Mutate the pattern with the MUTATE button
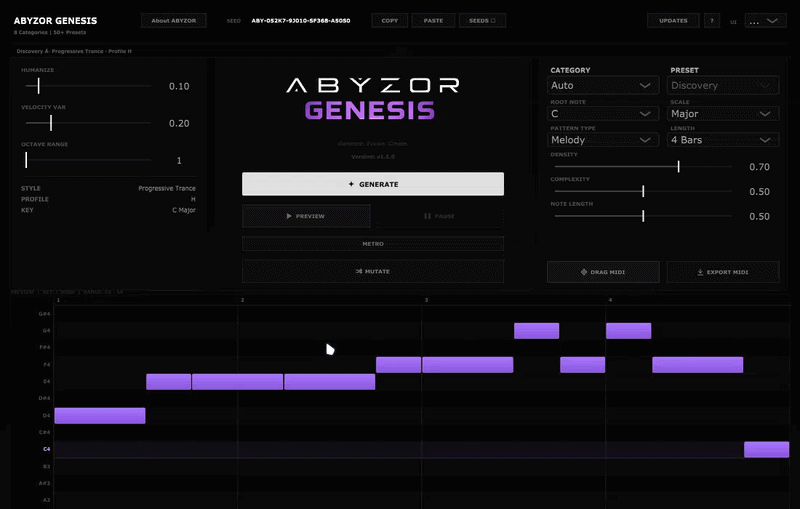Screen dimensions: 800x509 click(x=373, y=271)
